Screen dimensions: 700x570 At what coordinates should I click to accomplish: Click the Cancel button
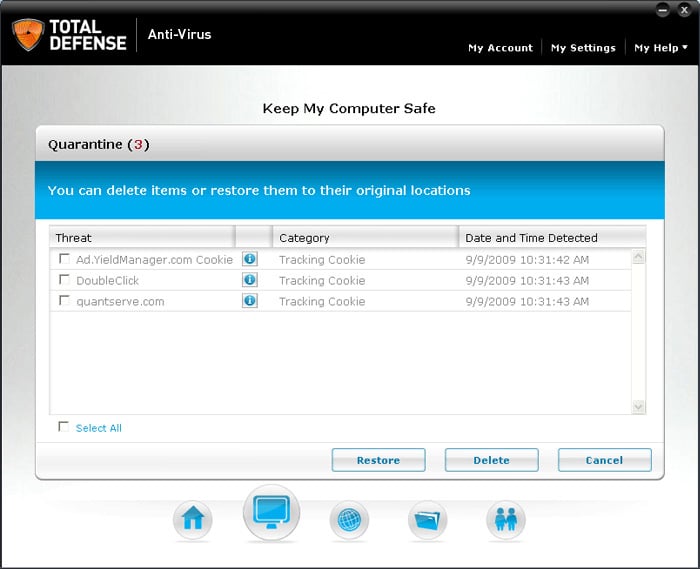click(x=604, y=460)
